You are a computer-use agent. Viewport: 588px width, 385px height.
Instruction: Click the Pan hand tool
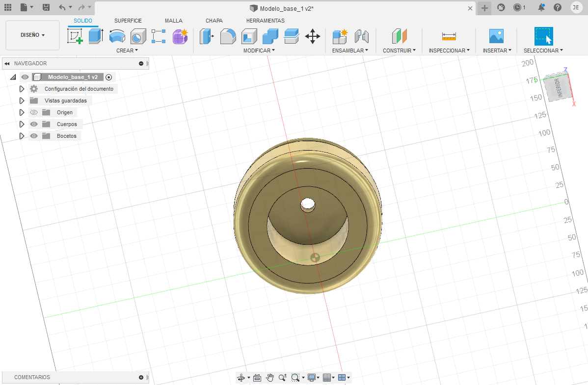[x=270, y=378]
